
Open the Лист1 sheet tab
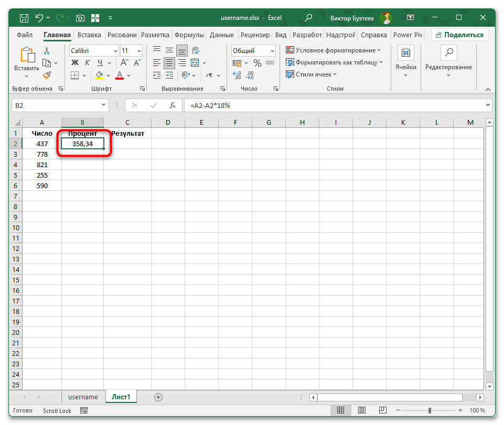coord(121,397)
